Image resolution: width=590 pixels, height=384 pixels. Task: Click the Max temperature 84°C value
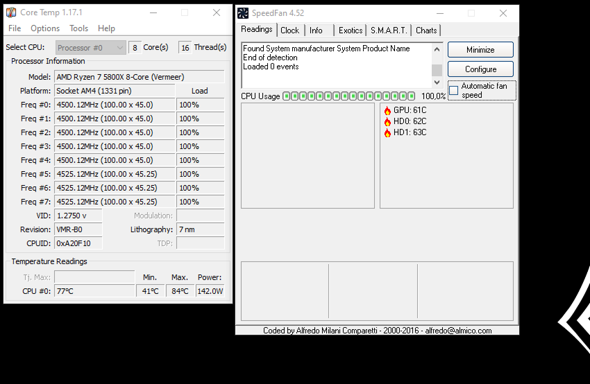pyautogui.click(x=180, y=291)
